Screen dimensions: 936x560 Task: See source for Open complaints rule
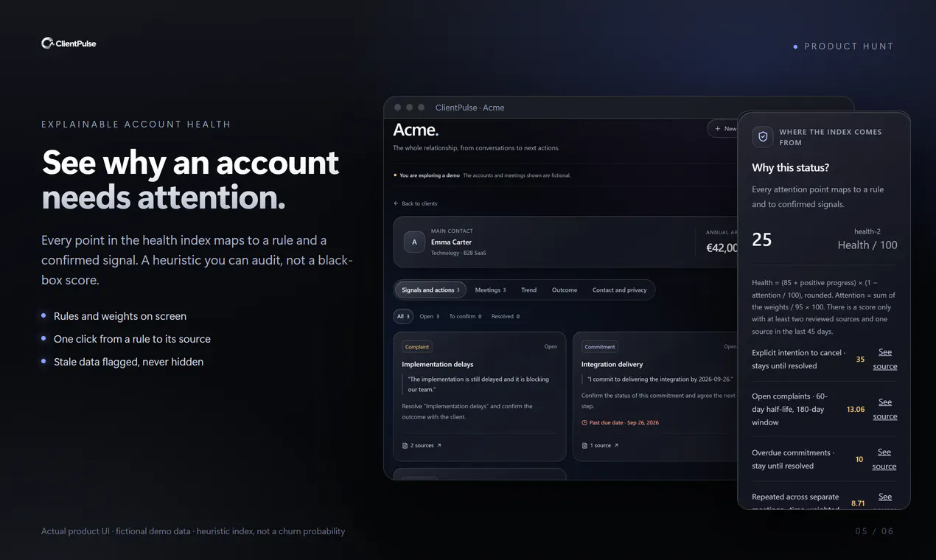(885, 410)
